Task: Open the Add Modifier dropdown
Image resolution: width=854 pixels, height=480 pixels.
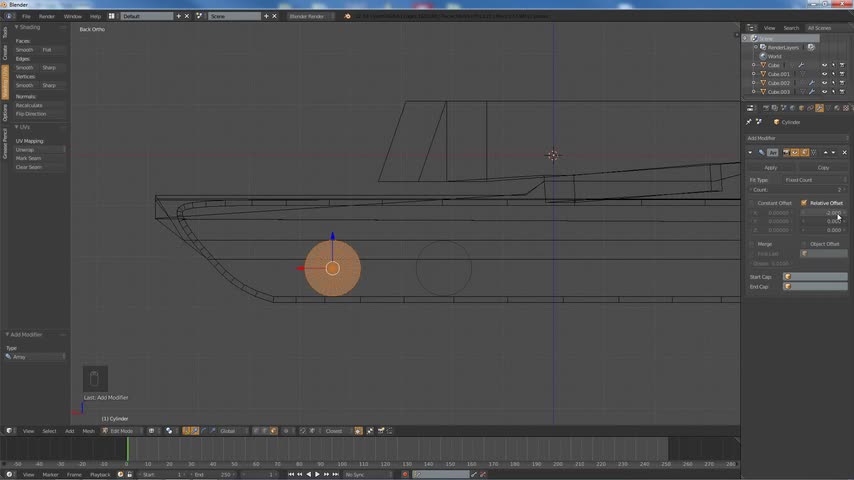Action: 797,138
